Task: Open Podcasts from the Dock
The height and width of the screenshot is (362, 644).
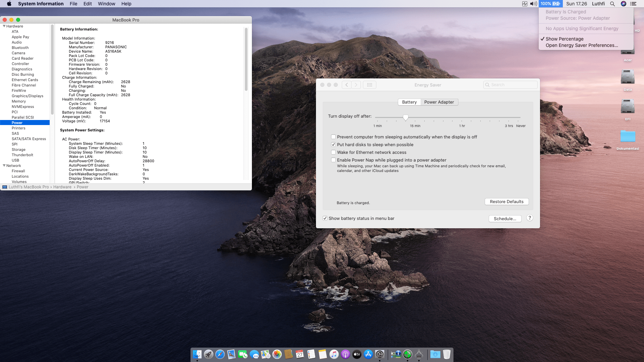Action: click(345, 354)
